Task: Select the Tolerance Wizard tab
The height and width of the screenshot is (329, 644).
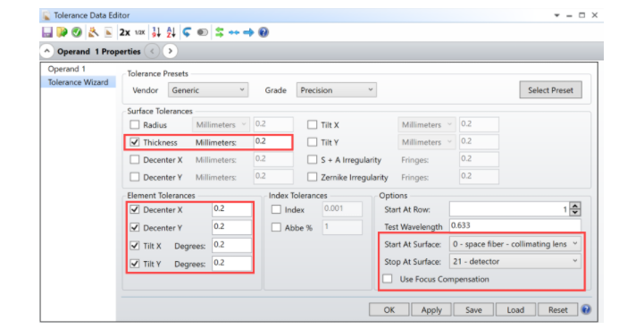Action: coord(78,82)
